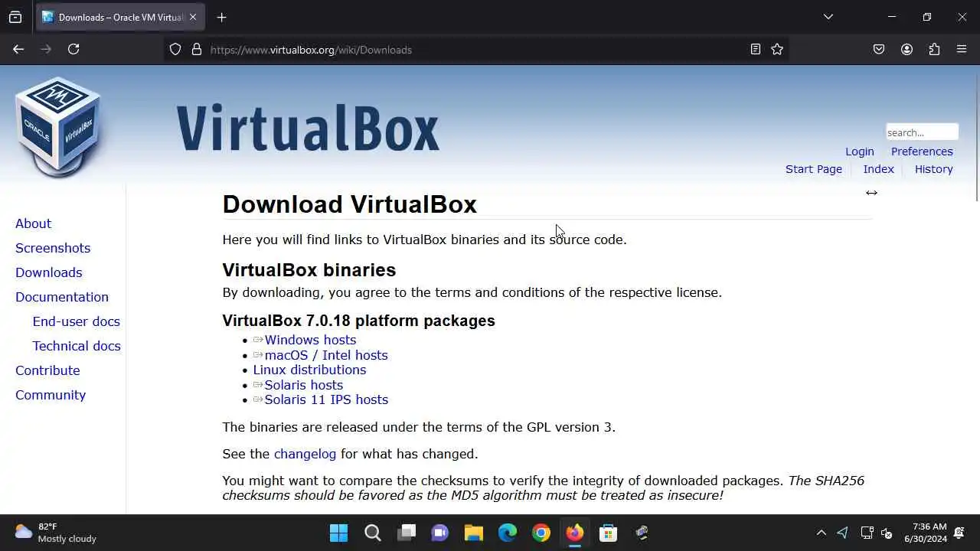This screenshot has width=980, height=551.
Task: Open the Login link
Action: coord(859,152)
